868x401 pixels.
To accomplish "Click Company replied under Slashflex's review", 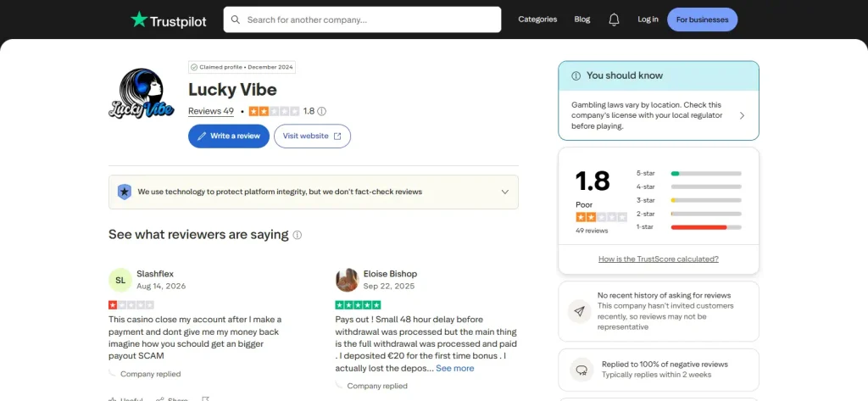I will [x=151, y=374].
